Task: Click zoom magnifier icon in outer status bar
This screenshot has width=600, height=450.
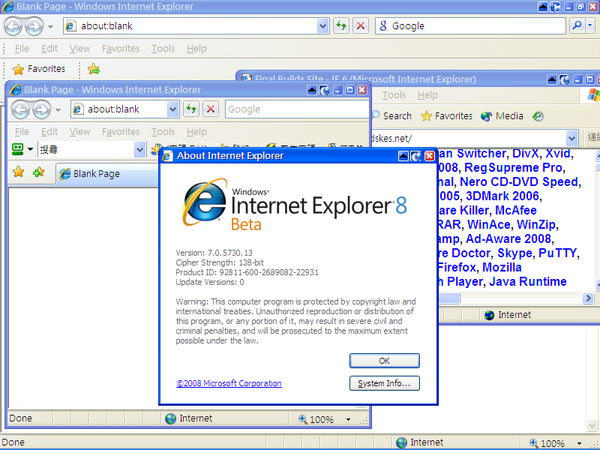Action: pos(533,443)
